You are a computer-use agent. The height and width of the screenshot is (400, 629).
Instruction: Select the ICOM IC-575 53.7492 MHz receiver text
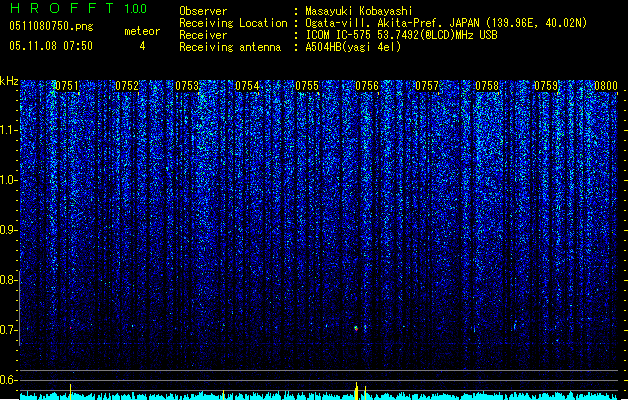(401, 35)
